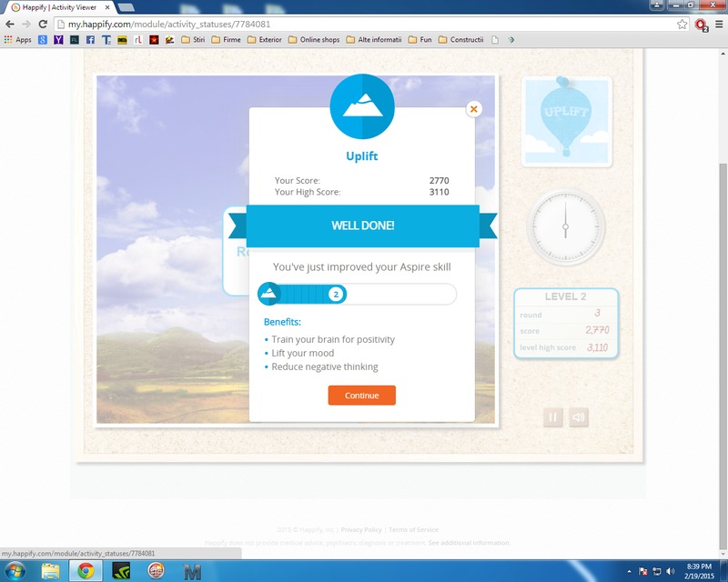
Task: Open the red round taskbar application
Action: tap(157, 571)
